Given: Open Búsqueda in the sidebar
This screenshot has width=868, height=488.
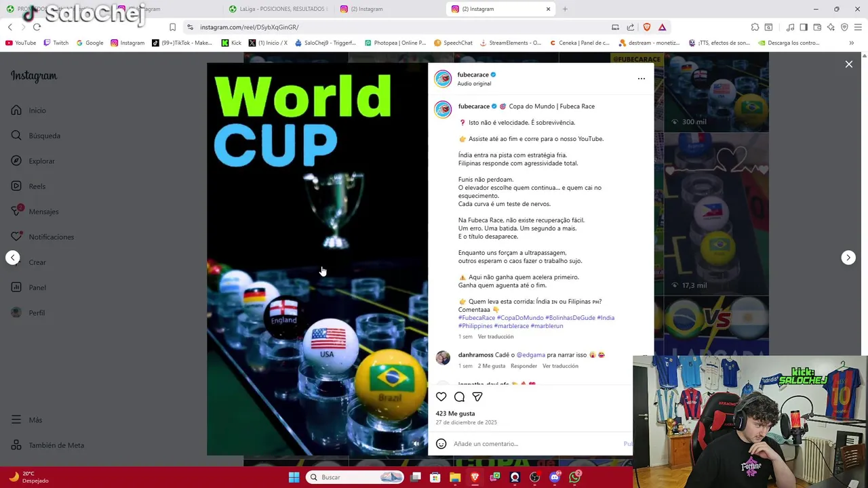Looking at the screenshot, I should point(35,136).
